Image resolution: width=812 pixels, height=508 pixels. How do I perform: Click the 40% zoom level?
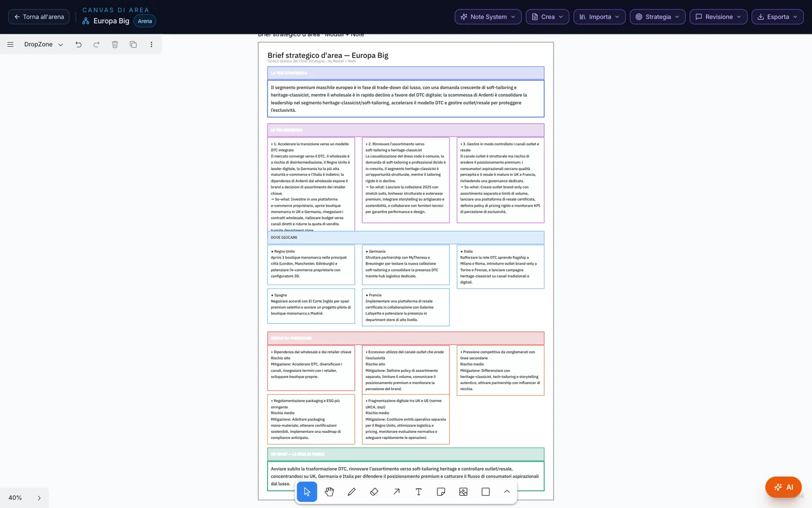tap(15, 498)
